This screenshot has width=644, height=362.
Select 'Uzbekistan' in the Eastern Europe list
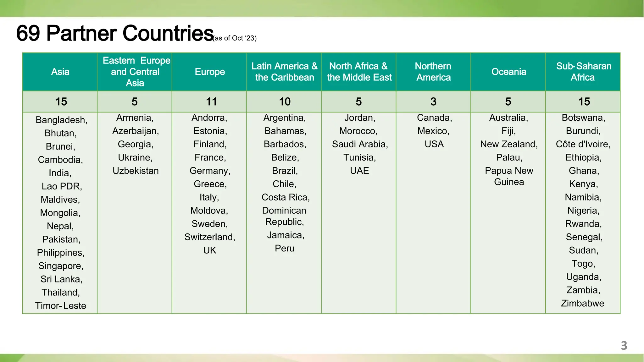click(136, 171)
